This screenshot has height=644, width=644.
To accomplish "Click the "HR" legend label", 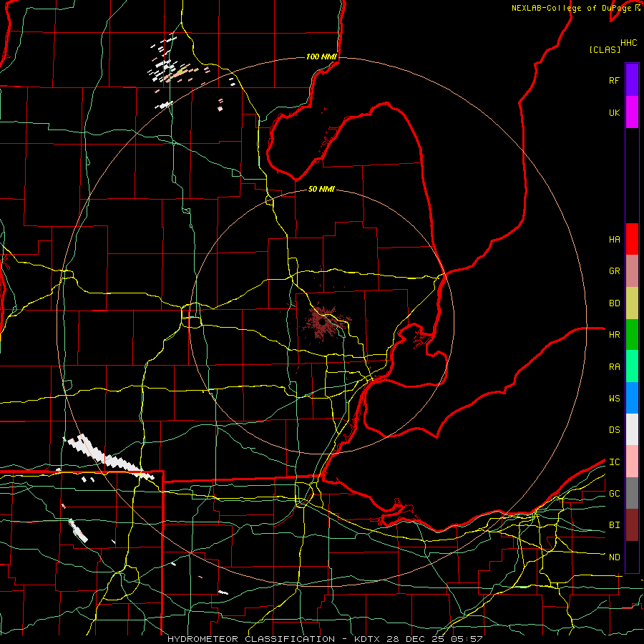I will (614, 335).
